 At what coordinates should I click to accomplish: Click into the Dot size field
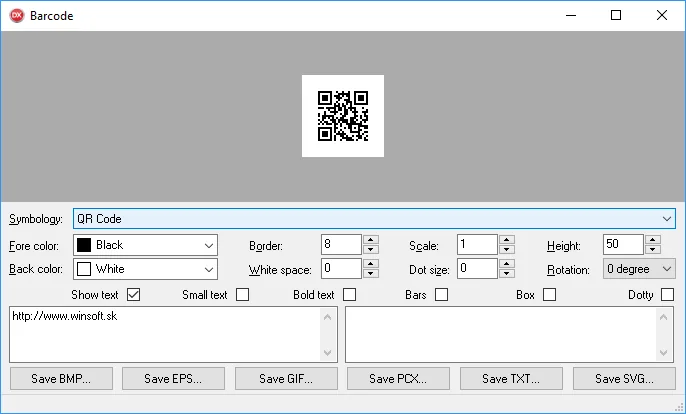(477, 268)
